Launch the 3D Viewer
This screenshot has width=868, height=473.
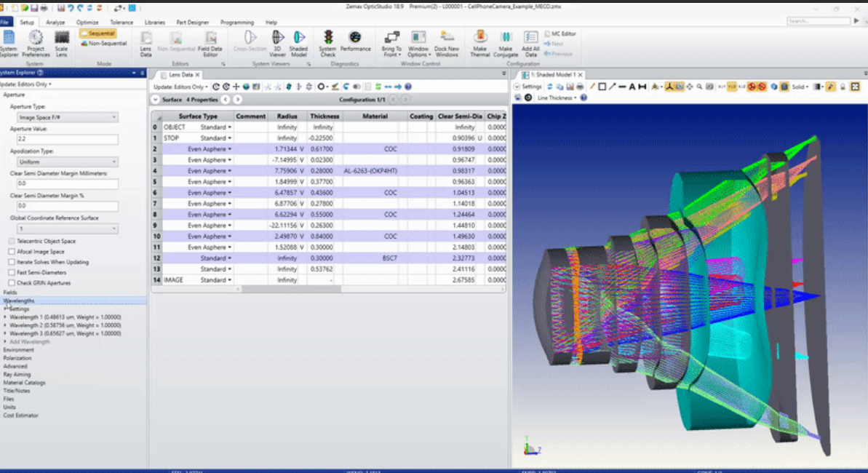(x=277, y=44)
